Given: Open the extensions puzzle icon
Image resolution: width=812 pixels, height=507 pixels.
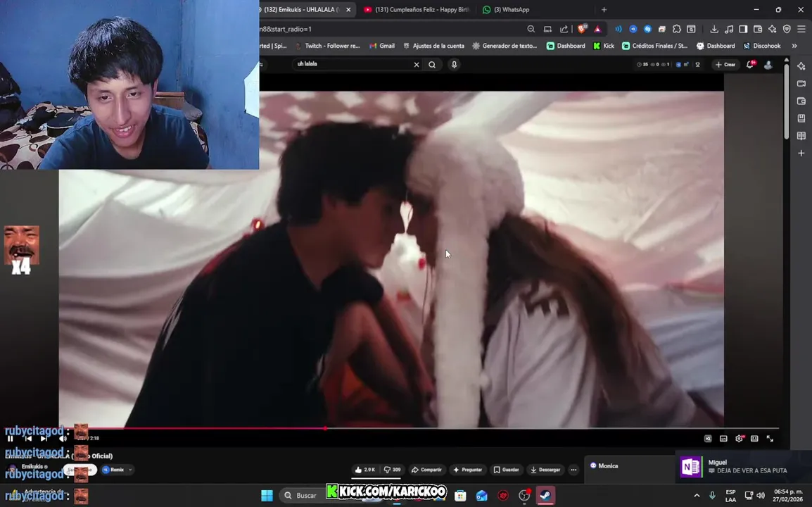Looking at the screenshot, I should click(x=677, y=29).
